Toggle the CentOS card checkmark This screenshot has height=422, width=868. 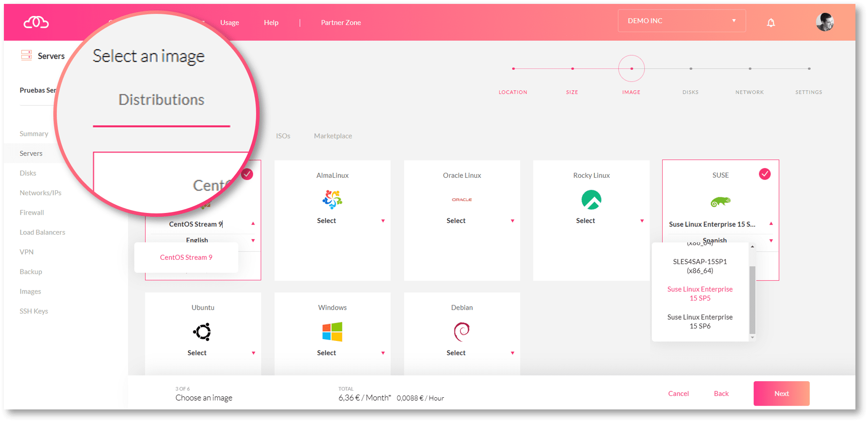(247, 174)
